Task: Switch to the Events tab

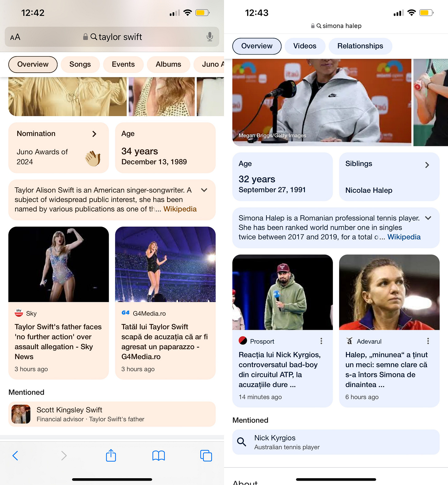Action: pos(123,64)
